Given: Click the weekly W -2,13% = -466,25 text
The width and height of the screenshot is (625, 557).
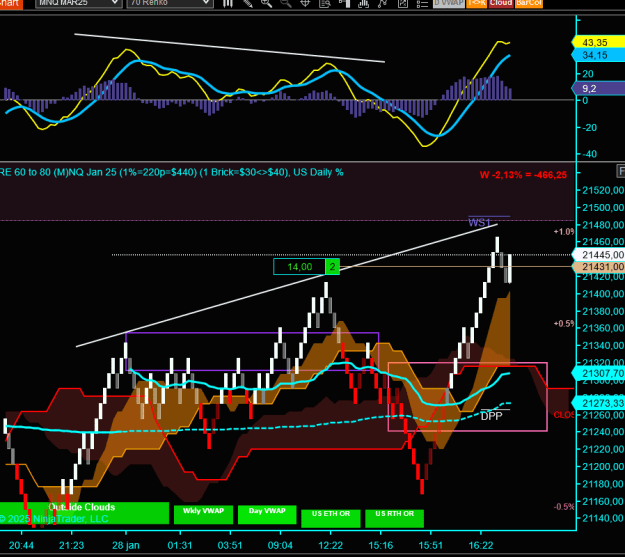Looking at the screenshot, I should 523,175.
